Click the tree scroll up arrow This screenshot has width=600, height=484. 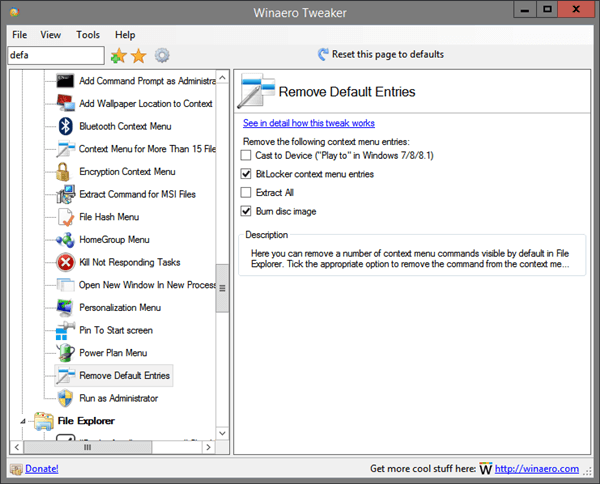pyautogui.click(x=222, y=78)
